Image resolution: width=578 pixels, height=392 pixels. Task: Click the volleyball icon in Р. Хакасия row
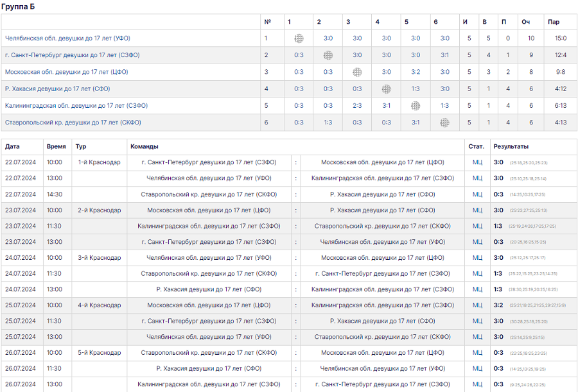[386, 89]
